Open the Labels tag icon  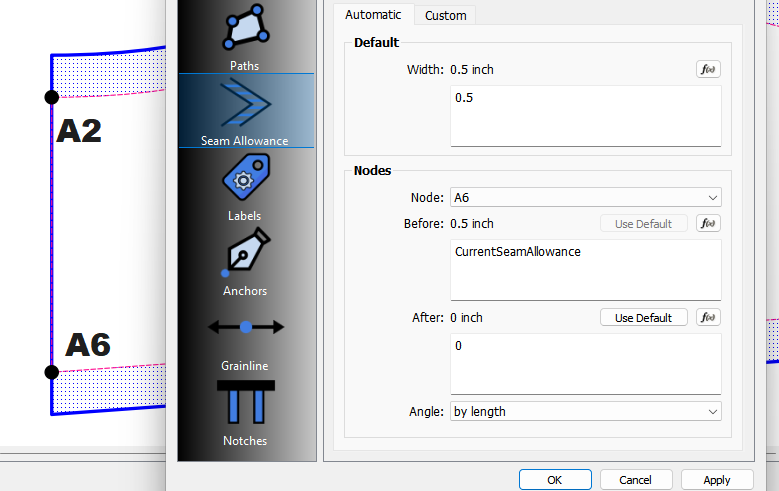pyautogui.click(x=245, y=181)
